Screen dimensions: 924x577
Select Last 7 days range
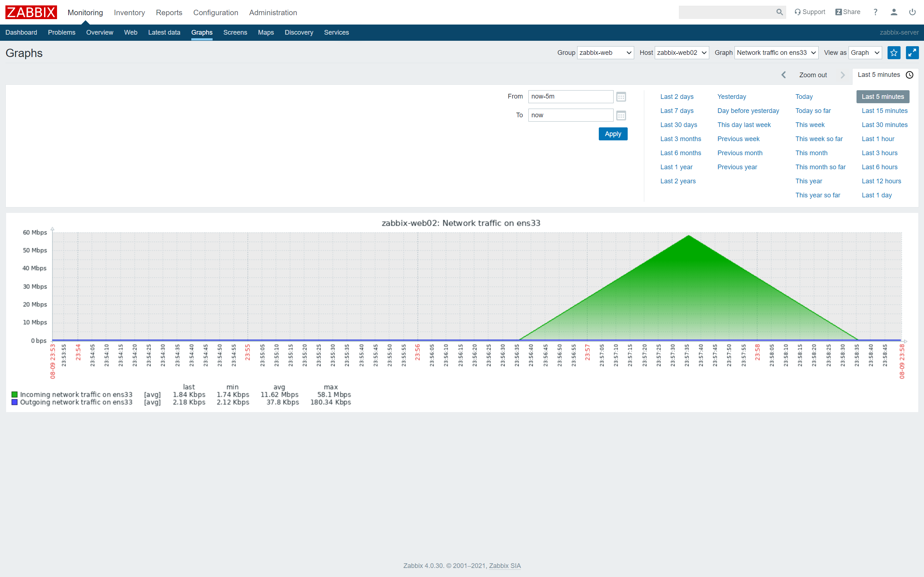click(677, 111)
